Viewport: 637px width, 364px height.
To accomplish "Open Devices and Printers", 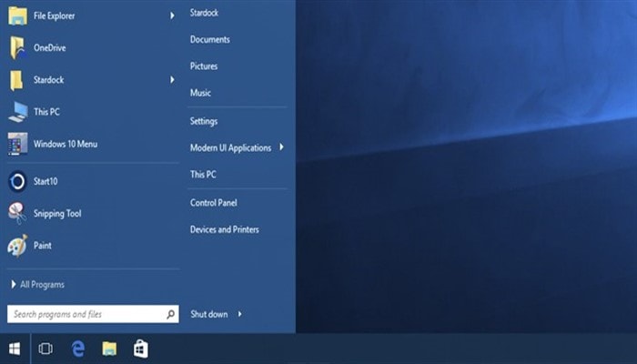I will tap(224, 229).
